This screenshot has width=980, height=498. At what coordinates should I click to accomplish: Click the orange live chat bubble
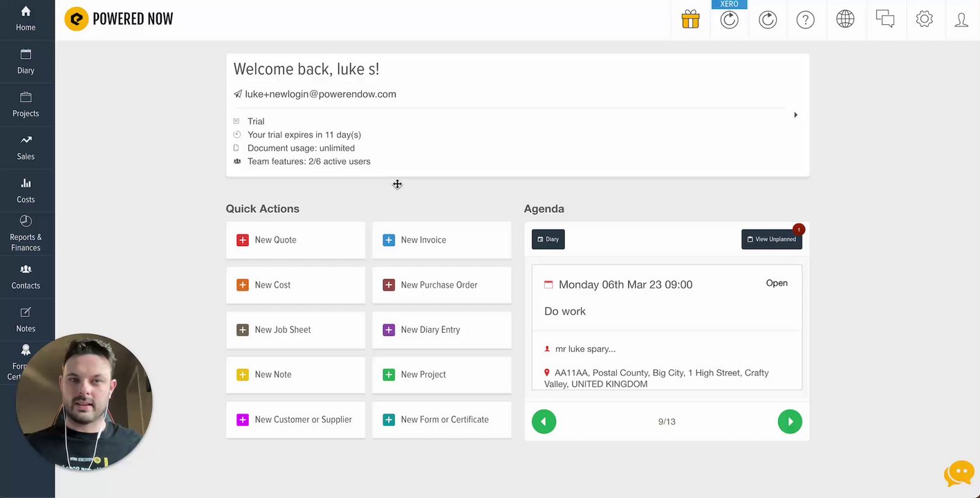tap(959, 474)
